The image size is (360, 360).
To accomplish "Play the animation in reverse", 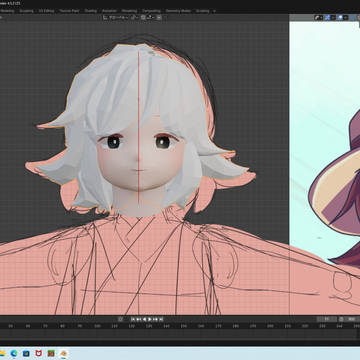I will pyautogui.click(x=144, y=319).
